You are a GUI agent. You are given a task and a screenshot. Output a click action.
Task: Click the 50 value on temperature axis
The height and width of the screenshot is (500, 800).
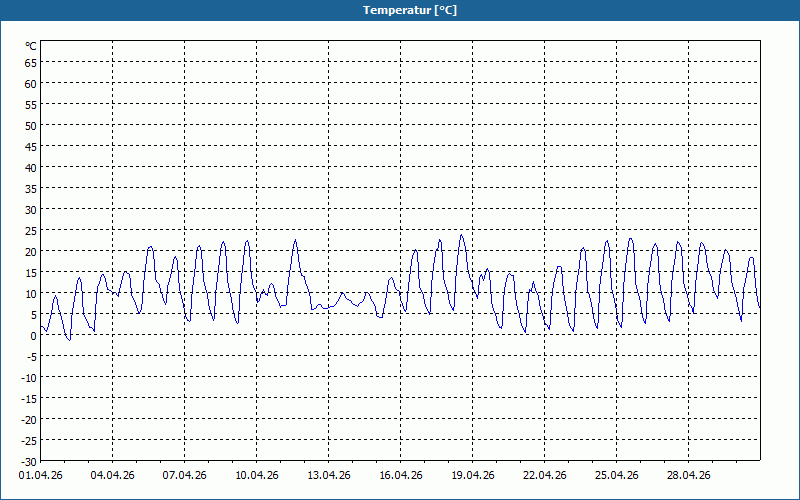tap(31, 126)
